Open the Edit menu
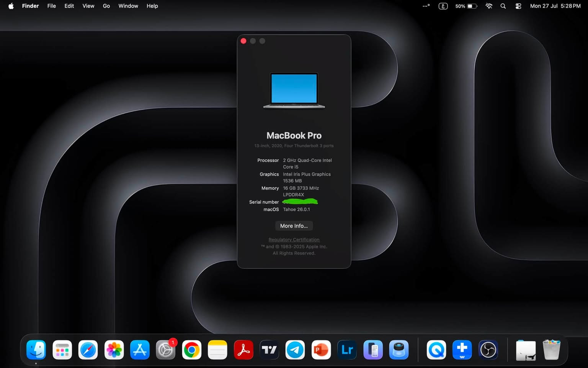 pyautogui.click(x=69, y=6)
